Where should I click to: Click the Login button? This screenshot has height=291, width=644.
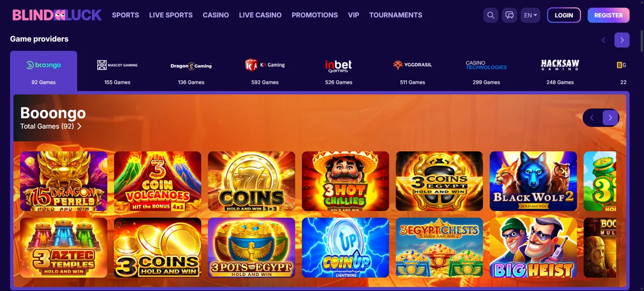(563, 15)
